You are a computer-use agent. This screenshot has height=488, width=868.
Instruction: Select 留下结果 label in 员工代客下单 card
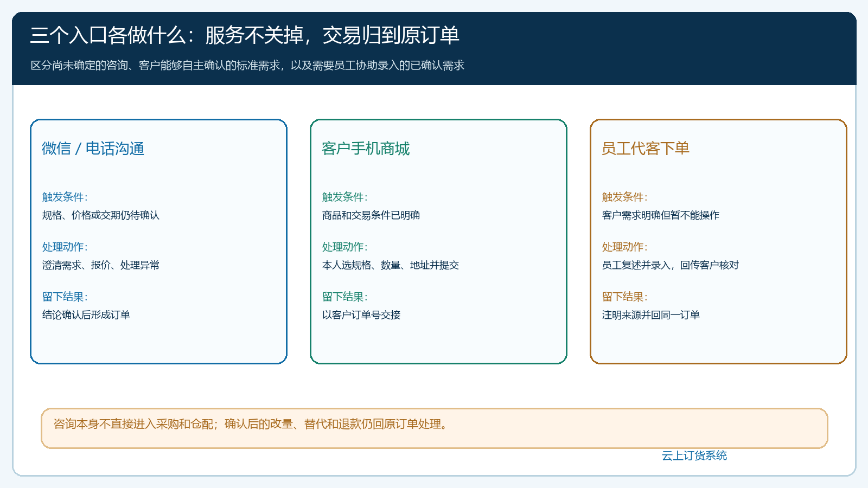point(625,297)
